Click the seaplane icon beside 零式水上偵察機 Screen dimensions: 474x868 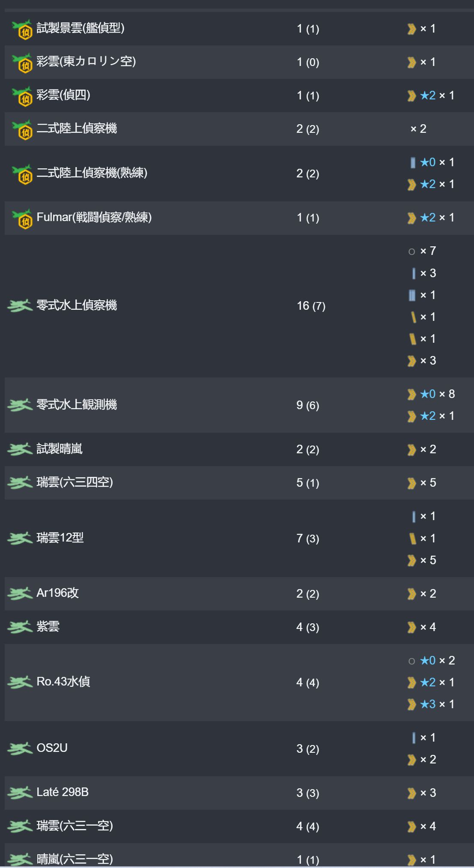click(20, 305)
